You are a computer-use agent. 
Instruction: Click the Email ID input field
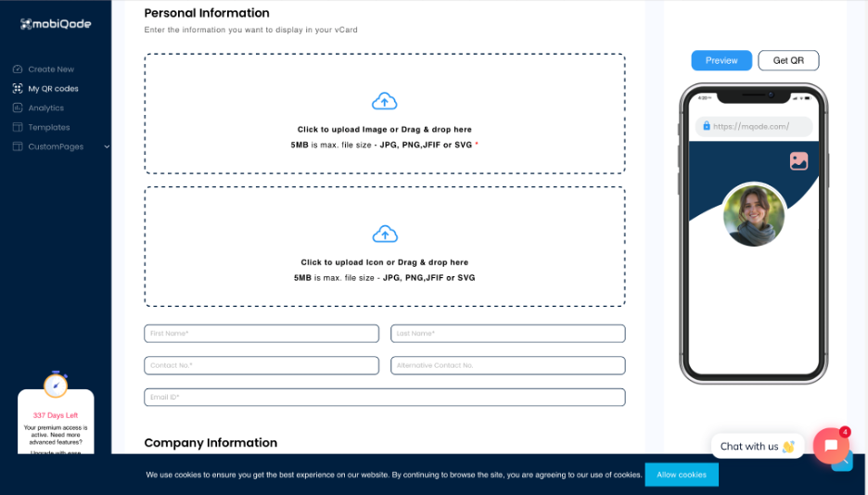point(385,397)
